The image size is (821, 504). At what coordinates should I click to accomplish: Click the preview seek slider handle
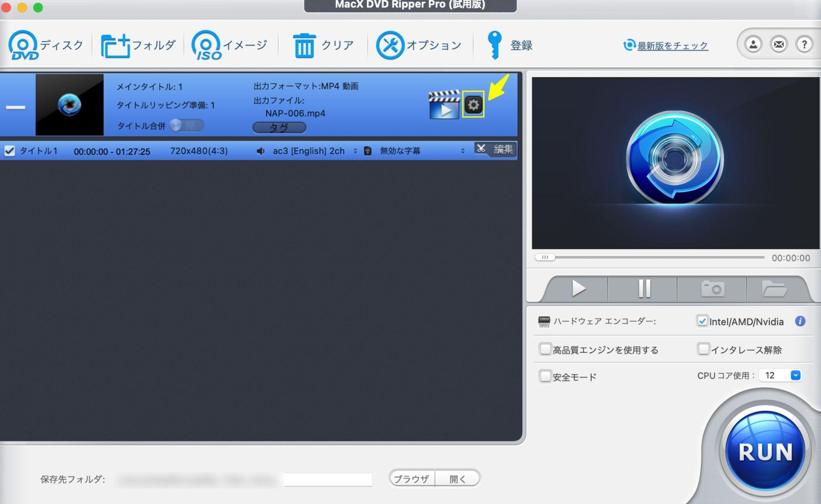click(x=545, y=257)
